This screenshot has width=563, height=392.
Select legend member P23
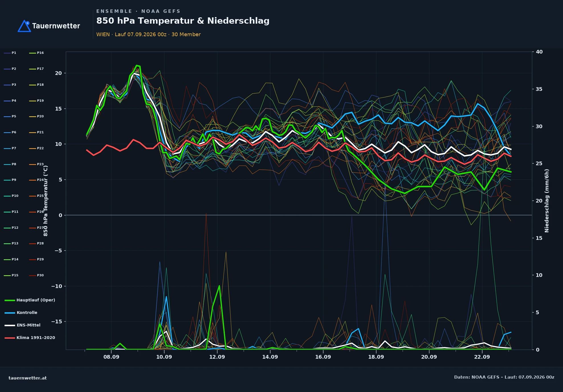[x=36, y=164]
